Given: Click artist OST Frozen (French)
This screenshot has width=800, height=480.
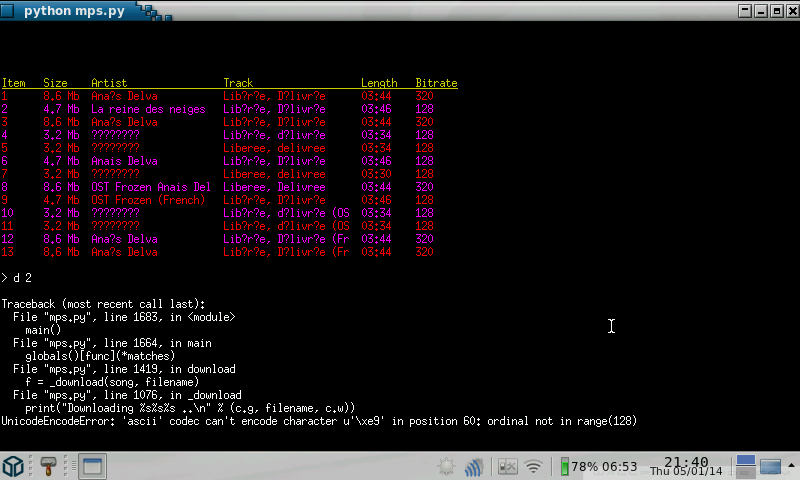Looking at the screenshot, I should coord(148,200).
